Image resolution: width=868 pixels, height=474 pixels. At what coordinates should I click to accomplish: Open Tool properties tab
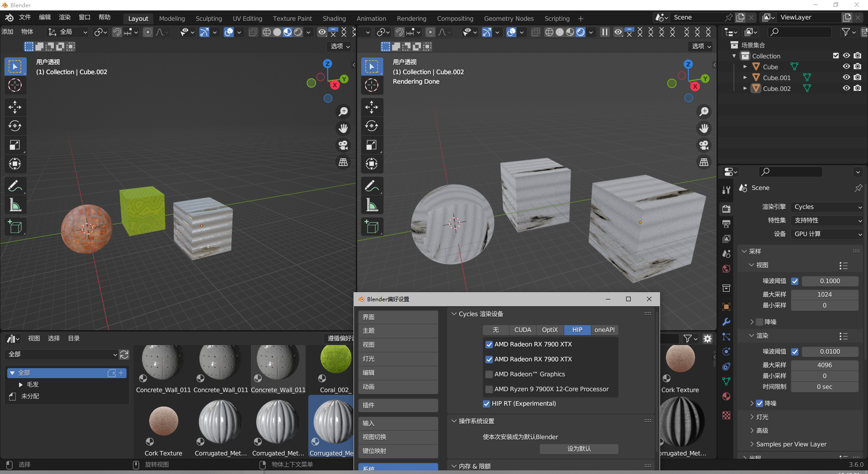[726, 190]
